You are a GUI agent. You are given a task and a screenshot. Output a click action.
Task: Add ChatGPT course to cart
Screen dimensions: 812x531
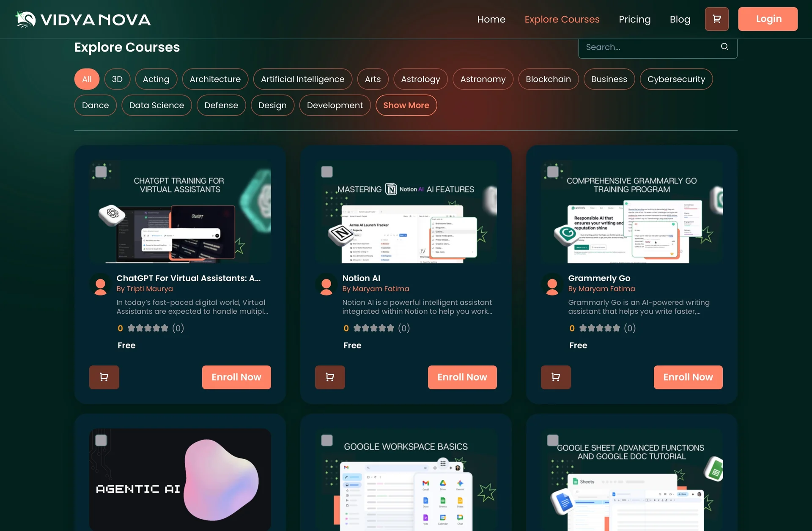(104, 377)
